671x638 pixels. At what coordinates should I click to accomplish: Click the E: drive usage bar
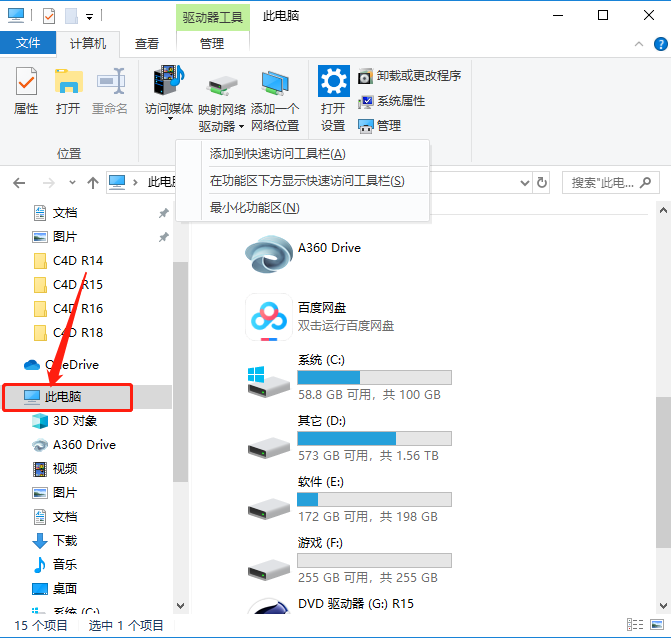pyautogui.click(x=374, y=499)
